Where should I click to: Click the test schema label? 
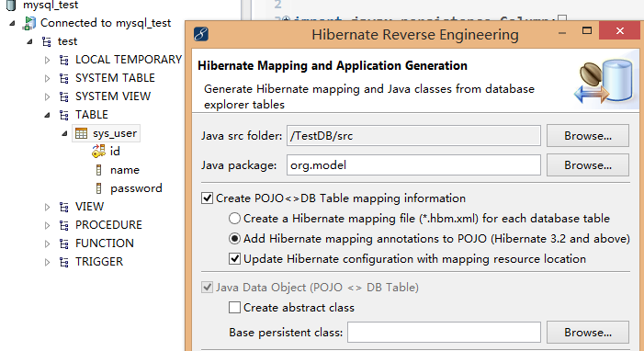click(x=67, y=41)
